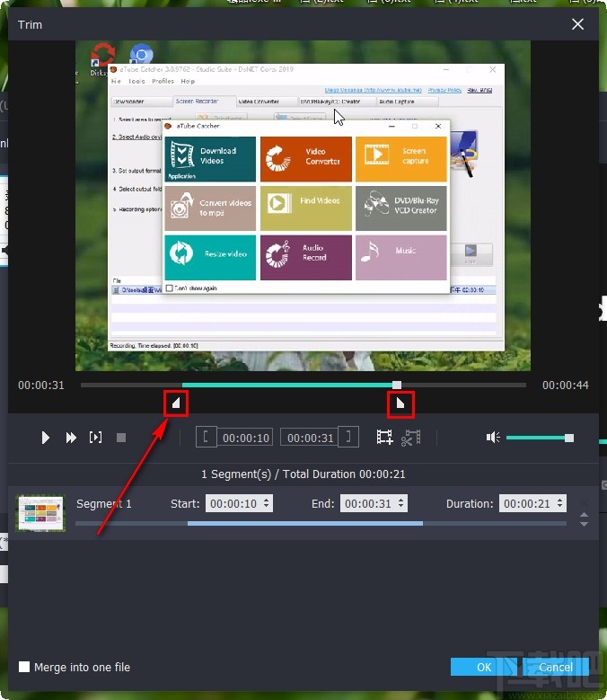Click the volume slider handle
Viewport: 607px width, 700px height.
pos(569,438)
